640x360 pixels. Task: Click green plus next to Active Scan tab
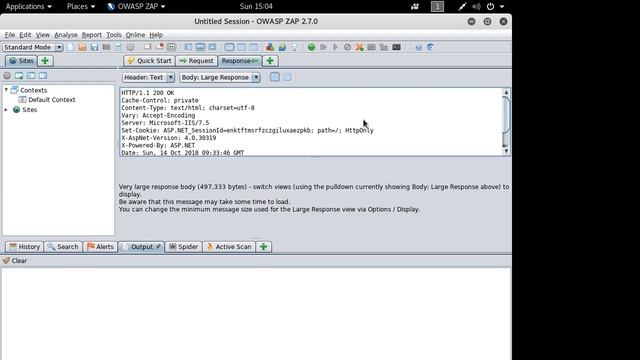click(264, 247)
